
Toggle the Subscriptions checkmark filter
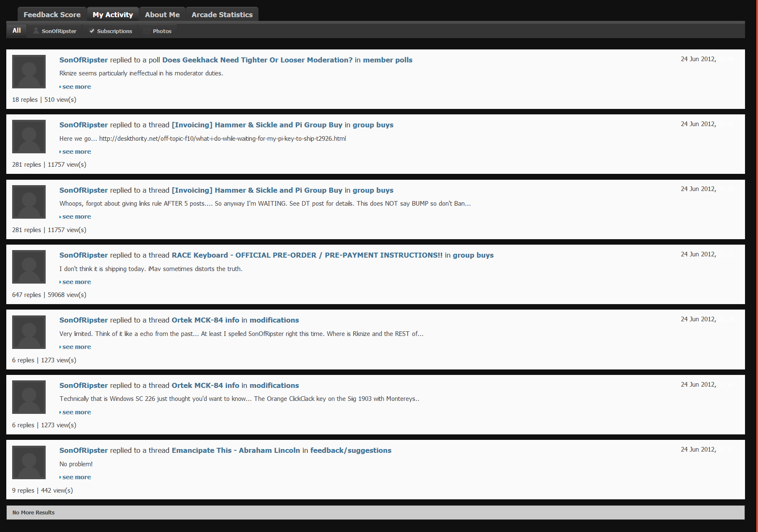[92, 31]
